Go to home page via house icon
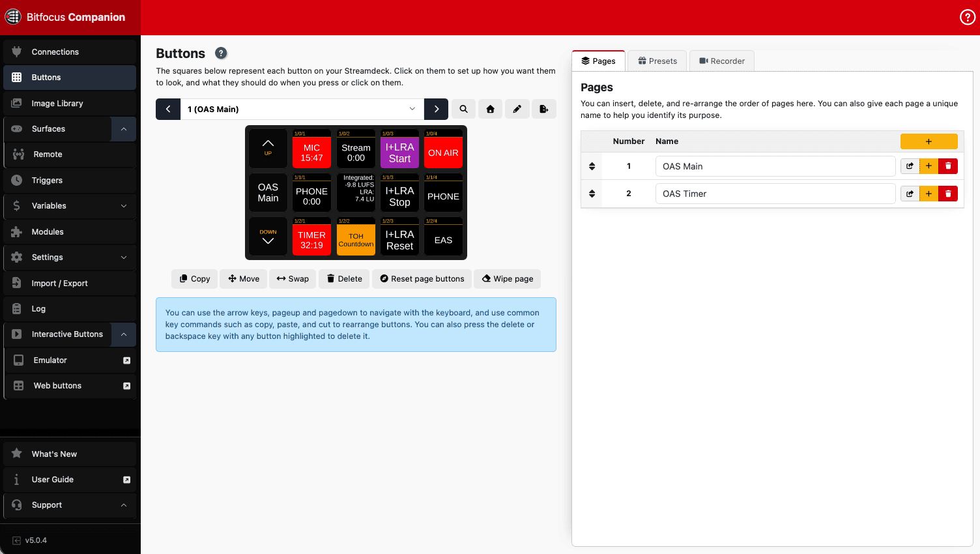The width and height of the screenshot is (980, 554). tap(491, 109)
